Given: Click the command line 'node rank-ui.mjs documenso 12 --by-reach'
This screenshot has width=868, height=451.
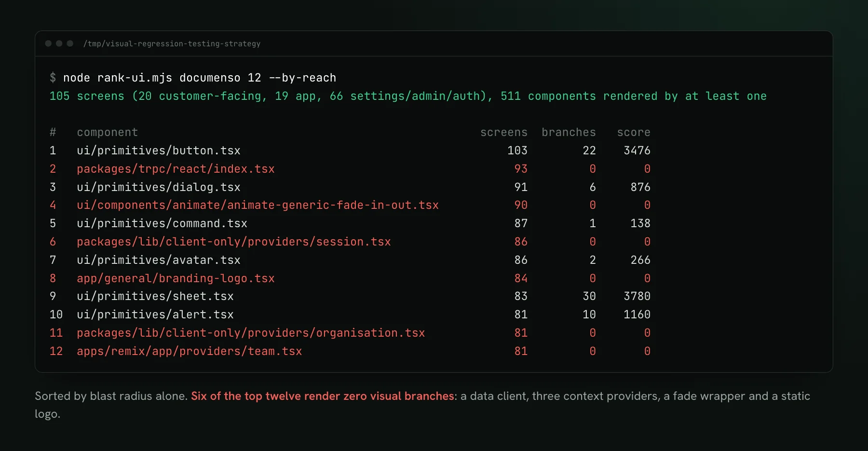Looking at the screenshot, I should [200, 78].
